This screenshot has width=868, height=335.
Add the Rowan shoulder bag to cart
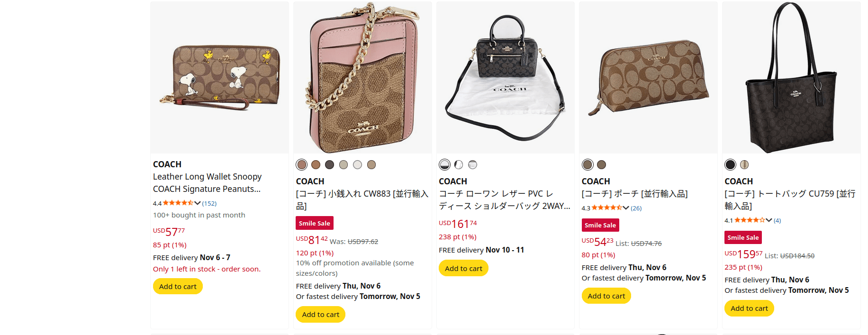(x=463, y=269)
